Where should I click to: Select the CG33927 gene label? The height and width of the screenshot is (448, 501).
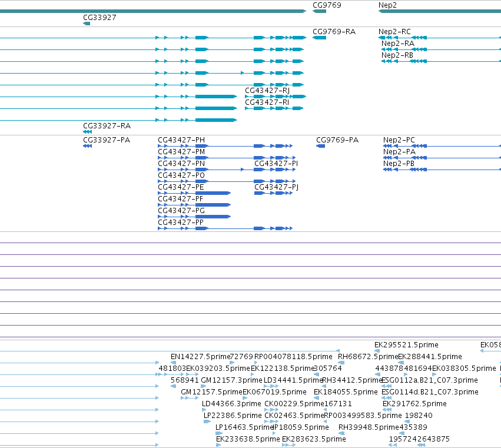[x=99, y=18]
